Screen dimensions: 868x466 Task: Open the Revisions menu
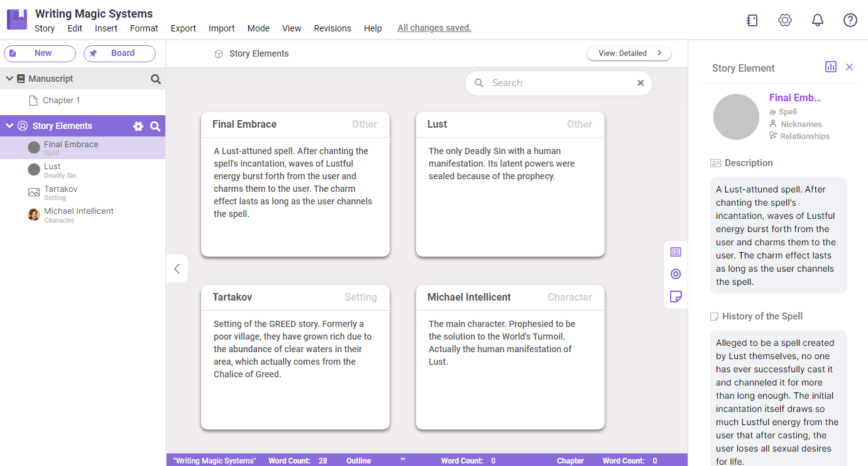pos(332,28)
